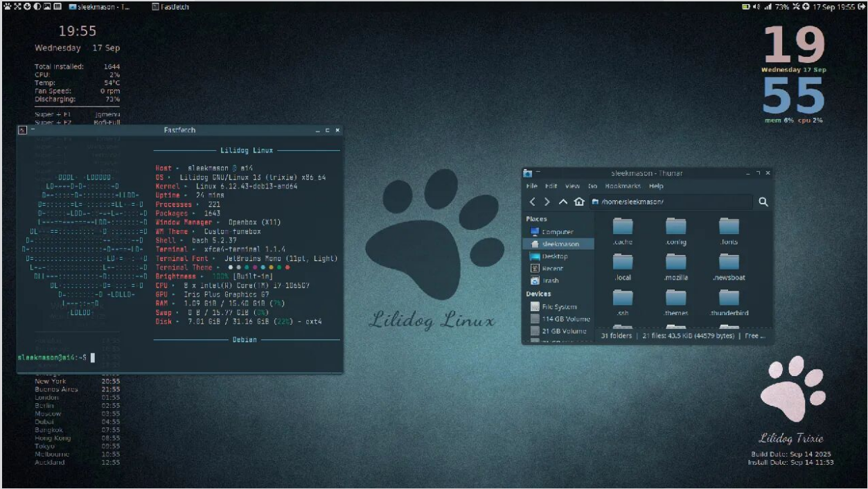Select the .config folder
The height and width of the screenshot is (489, 868).
tap(675, 231)
